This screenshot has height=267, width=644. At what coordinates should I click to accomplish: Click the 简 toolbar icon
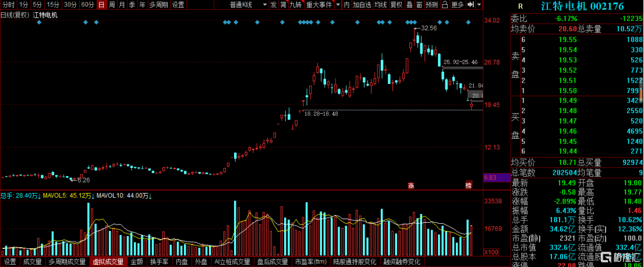[x=284, y=5]
